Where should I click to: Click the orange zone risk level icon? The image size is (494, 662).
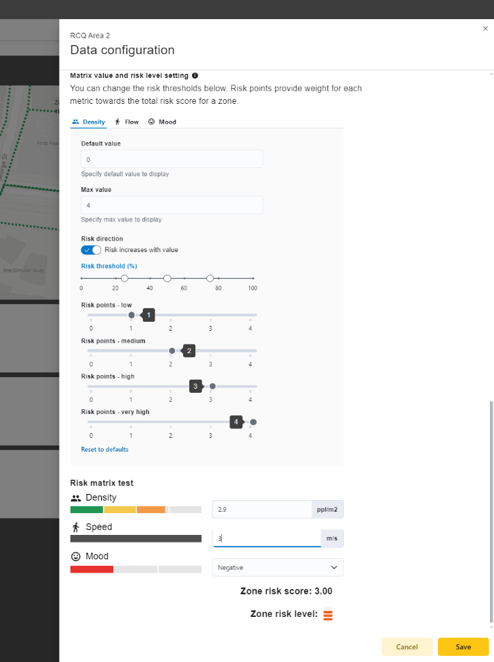(328, 615)
